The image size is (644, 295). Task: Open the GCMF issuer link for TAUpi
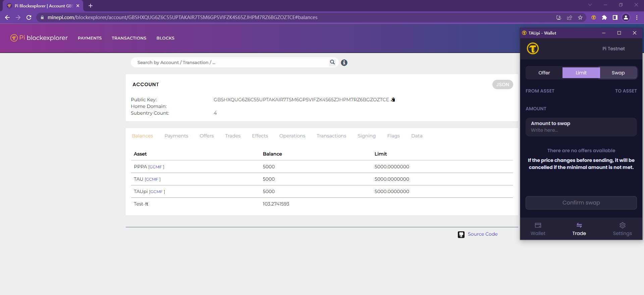coord(157,192)
